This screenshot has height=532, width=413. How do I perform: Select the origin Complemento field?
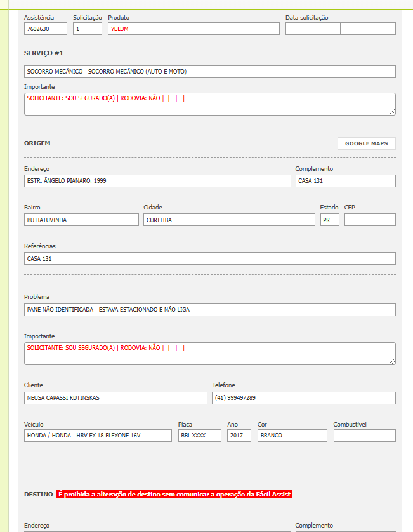(x=345, y=181)
